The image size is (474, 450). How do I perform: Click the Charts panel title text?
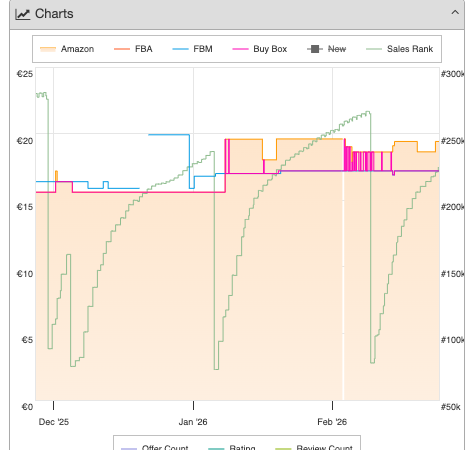pos(54,14)
